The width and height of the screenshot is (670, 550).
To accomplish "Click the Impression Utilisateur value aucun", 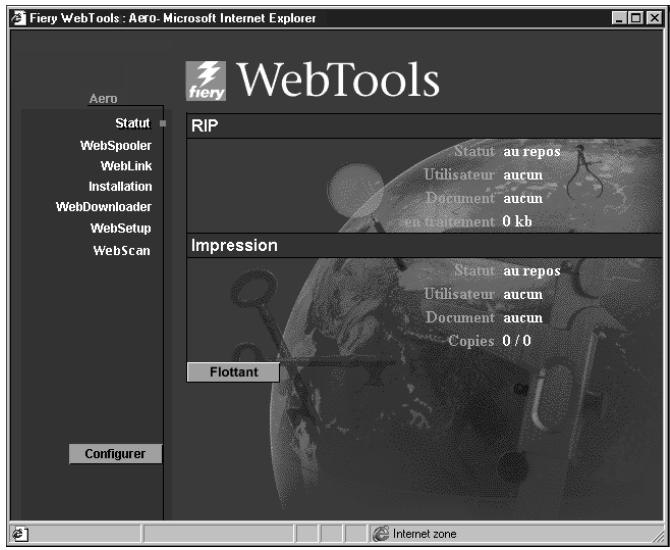I will pos(523,294).
